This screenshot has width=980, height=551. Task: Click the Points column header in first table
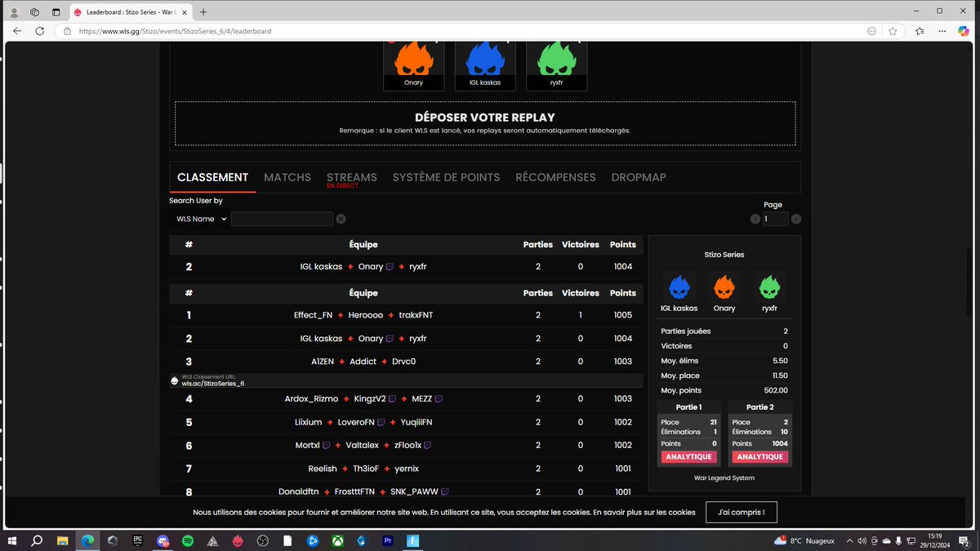pos(622,244)
